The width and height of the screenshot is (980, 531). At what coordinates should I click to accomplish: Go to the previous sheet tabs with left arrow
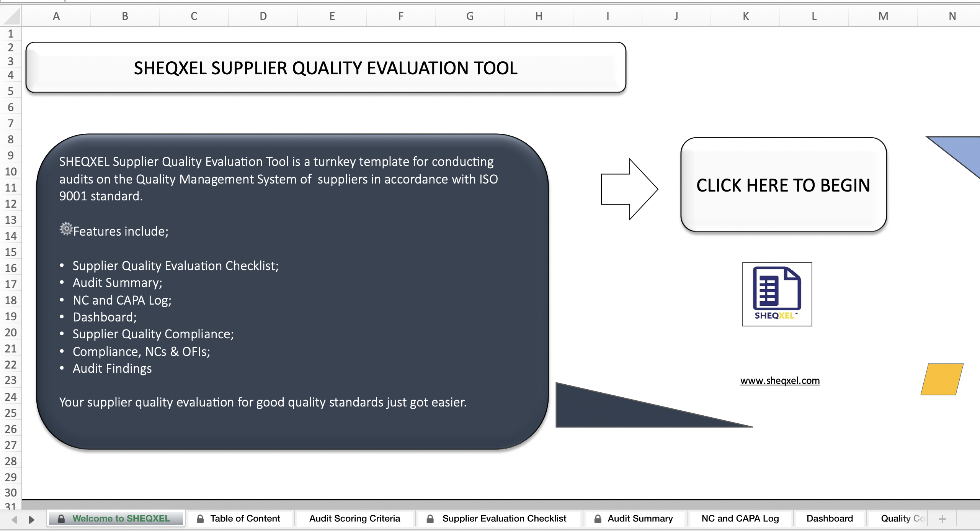tap(14, 520)
